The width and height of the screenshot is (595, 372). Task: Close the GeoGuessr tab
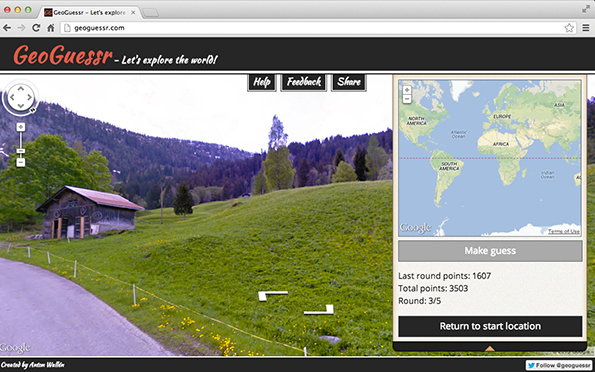click(x=133, y=13)
